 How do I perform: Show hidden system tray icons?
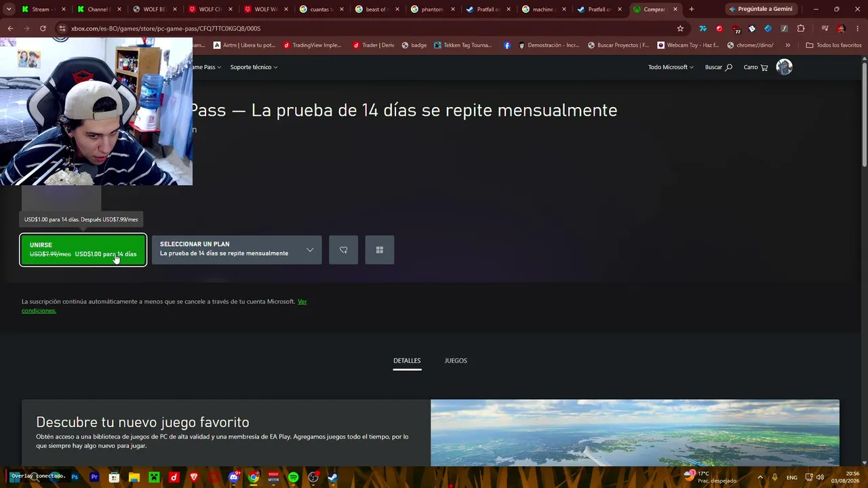(759, 477)
